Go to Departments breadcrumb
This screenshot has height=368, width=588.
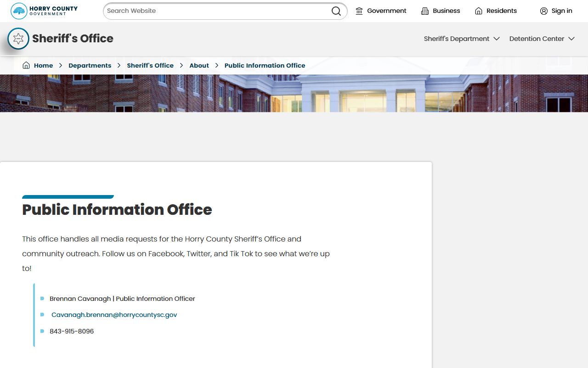[90, 66]
